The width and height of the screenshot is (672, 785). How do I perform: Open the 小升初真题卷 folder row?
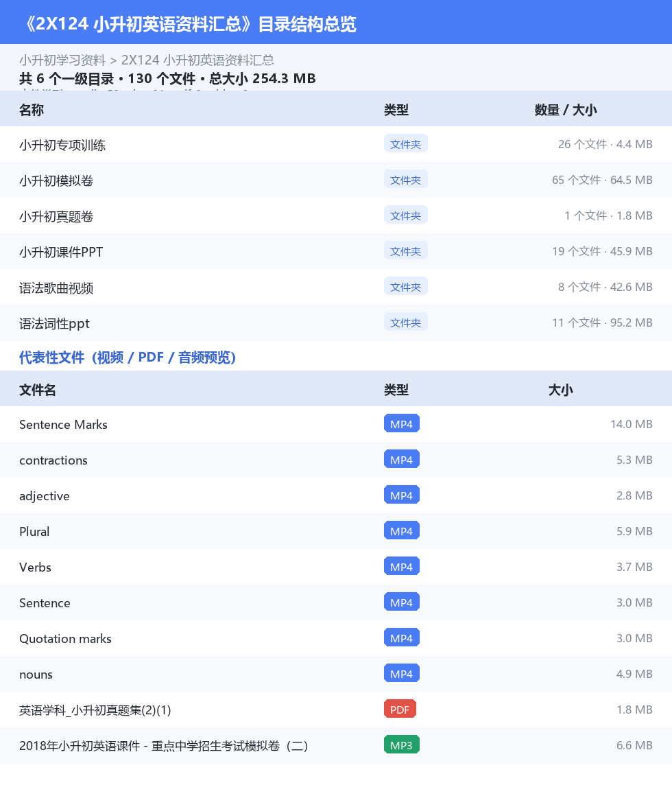[x=336, y=215]
